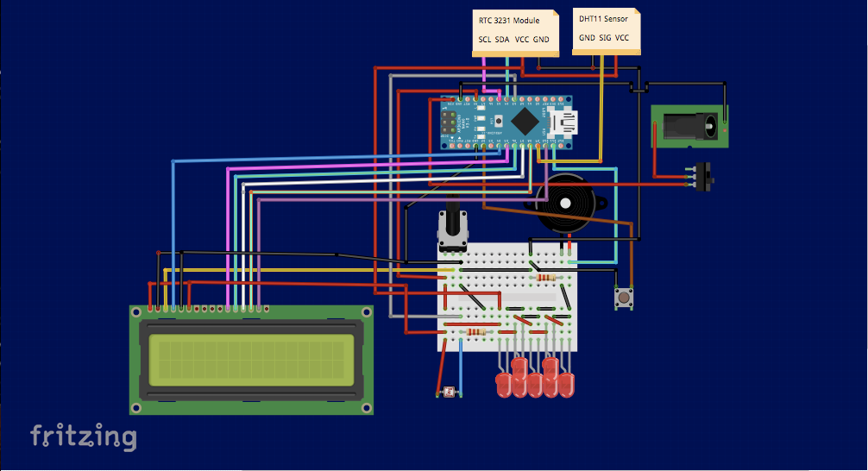This screenshot has height=471, width=868.
Task: Click the 16x2 LCD display module
Action: coord(251,359)
